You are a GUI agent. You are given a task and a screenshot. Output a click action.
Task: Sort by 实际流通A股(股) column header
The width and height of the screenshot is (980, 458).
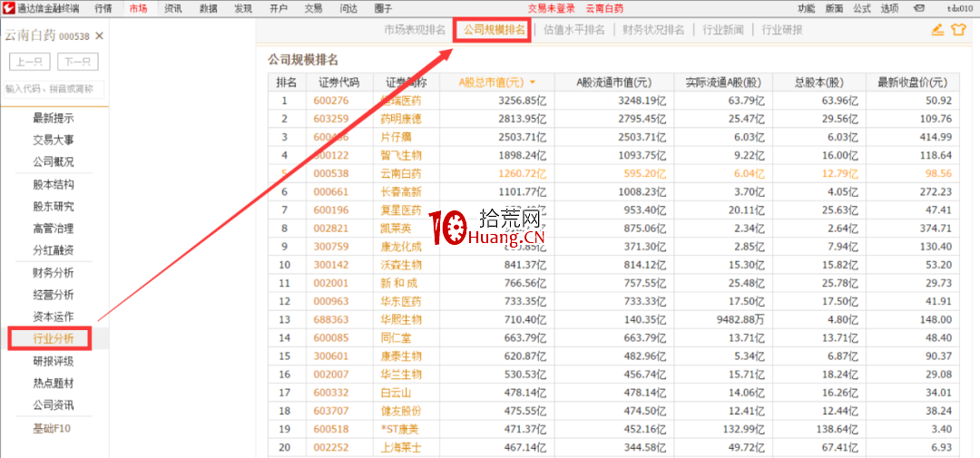pos(723,83)
